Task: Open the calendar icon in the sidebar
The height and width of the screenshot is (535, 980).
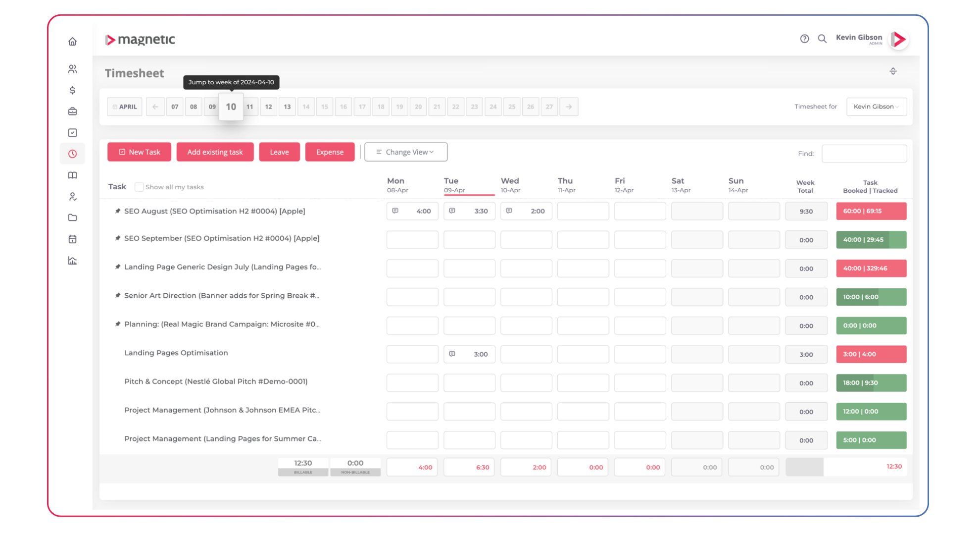Action: click(x=73, y=239)
